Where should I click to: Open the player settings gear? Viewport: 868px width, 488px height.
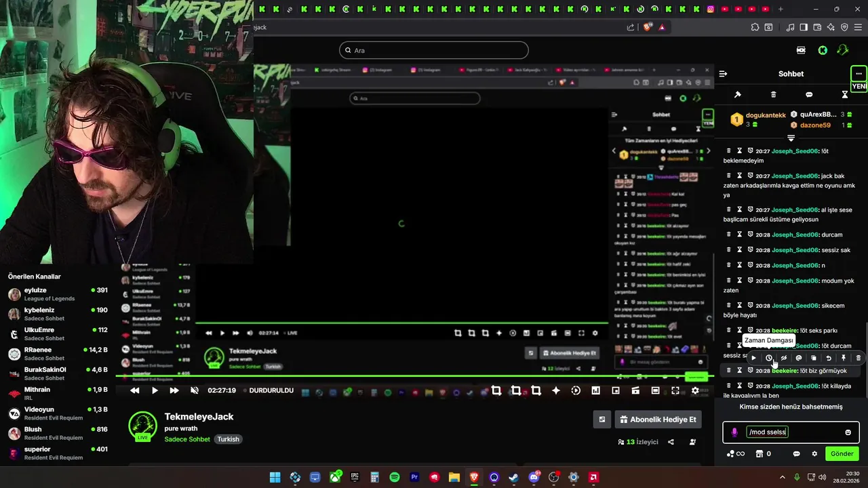tap(695, 390)
